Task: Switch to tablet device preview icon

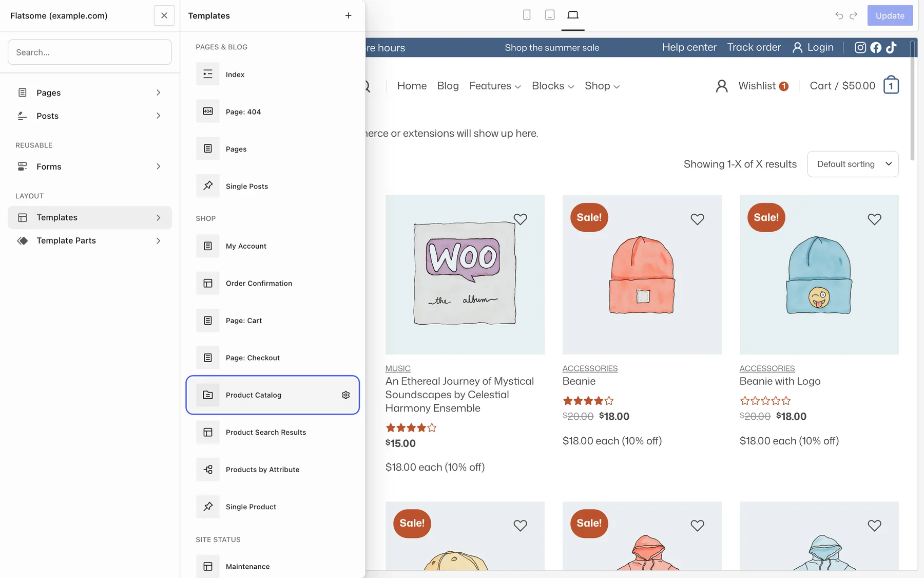Action: click(550, 15)
